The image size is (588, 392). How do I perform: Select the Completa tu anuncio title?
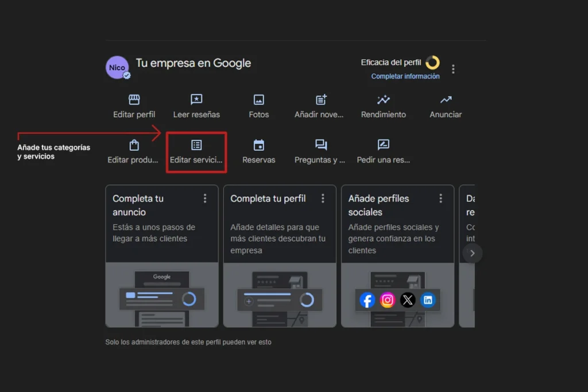(138, 205)
